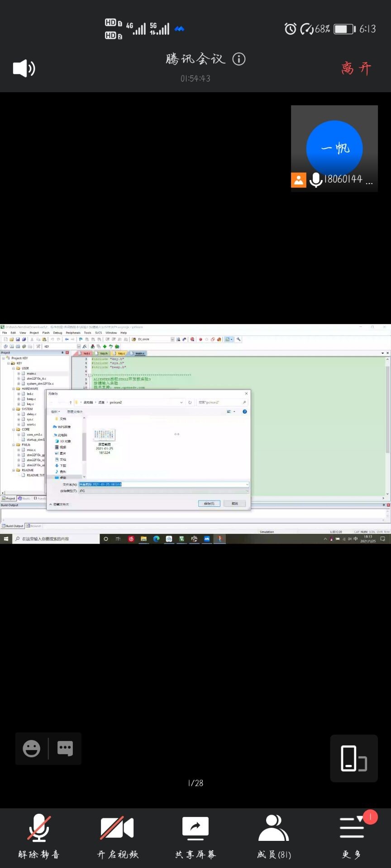This screenshot has width=391, height=868.
Task: Open 共享屏幕 screen share
Action: click(x=195, y=837)
